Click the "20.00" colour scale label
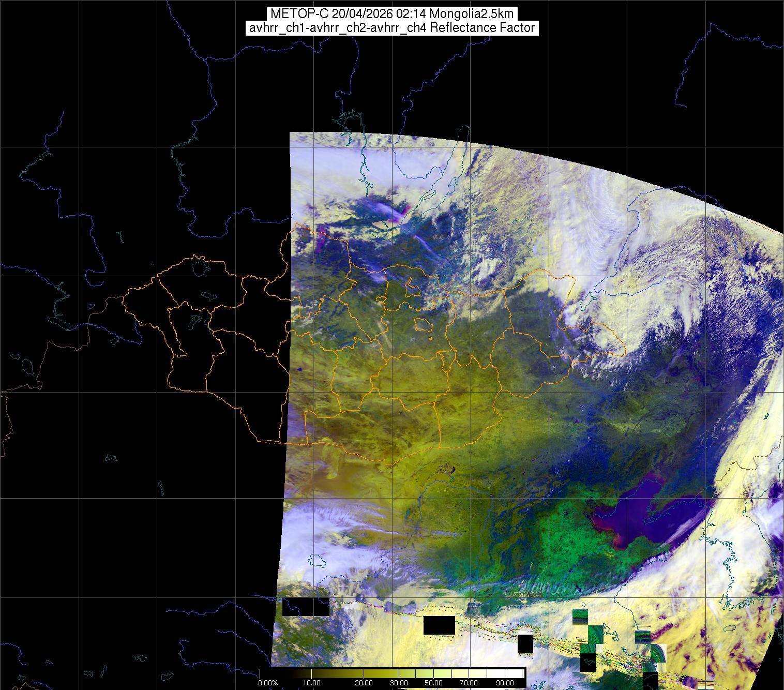The width and height of the screenshot is (784, 690). click(364, 683)
